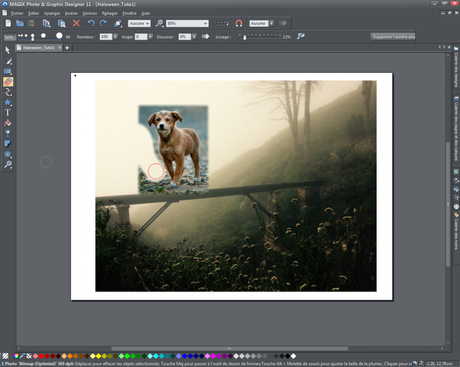The width and height of the screenshot is (460, 367).
Task: Click the Redo arrow
Action: coord(103,23)
